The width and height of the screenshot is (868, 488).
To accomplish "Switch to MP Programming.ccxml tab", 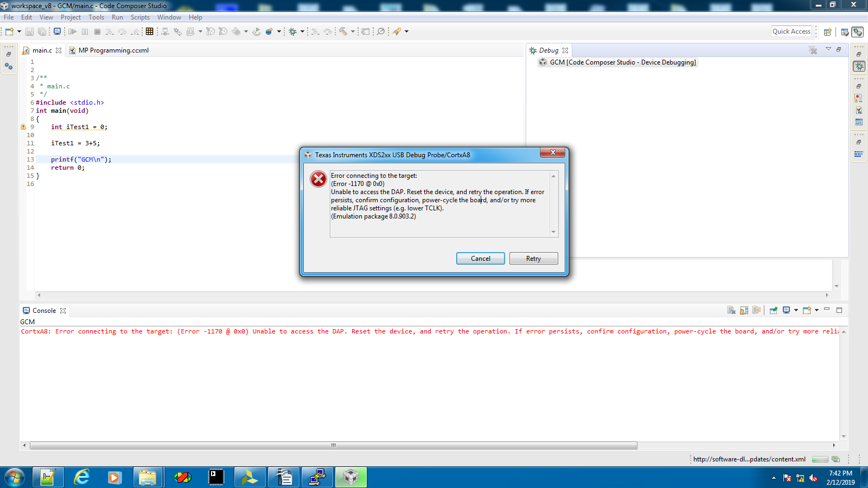I will click(113, 50).
